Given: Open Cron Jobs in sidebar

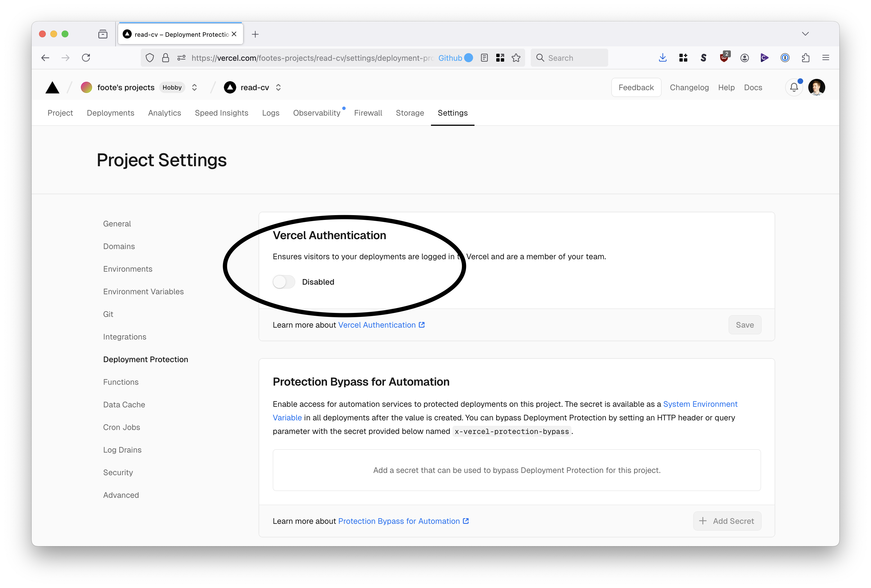Looking at the screenshot, I should tap(122, 427).
